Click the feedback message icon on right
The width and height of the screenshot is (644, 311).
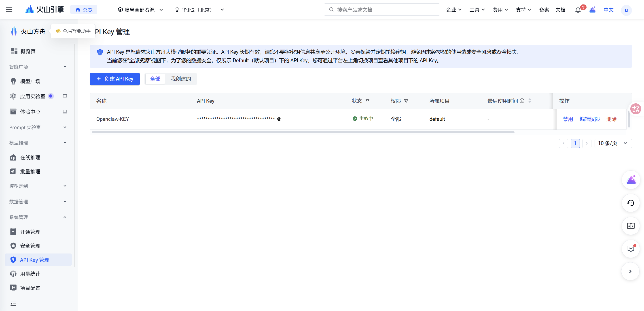coord(631,249)
